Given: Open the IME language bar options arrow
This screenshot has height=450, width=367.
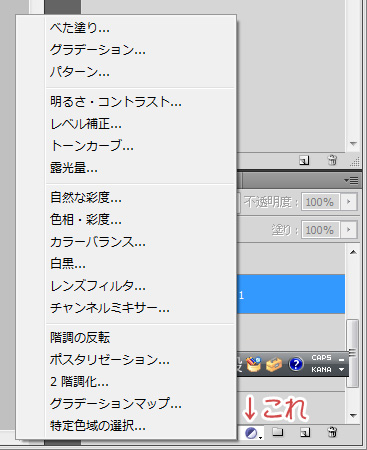Looking at the screenshot, I should 341,370.
